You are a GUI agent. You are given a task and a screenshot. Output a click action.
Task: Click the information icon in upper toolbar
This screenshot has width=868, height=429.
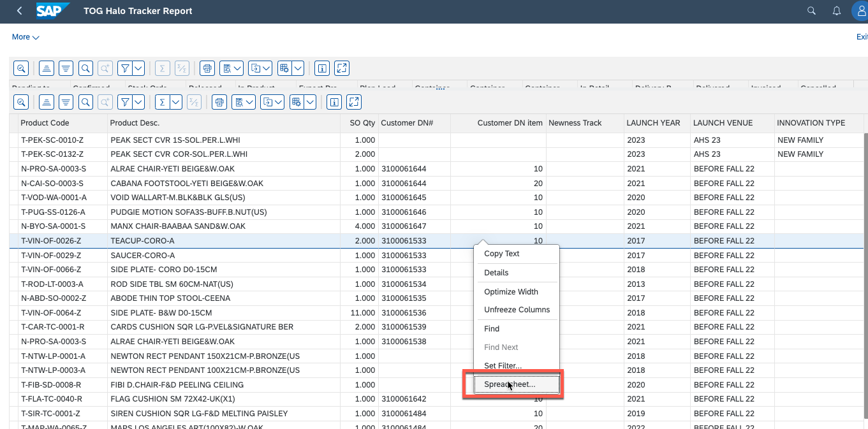pyautogui.click(x=322, y=68)
